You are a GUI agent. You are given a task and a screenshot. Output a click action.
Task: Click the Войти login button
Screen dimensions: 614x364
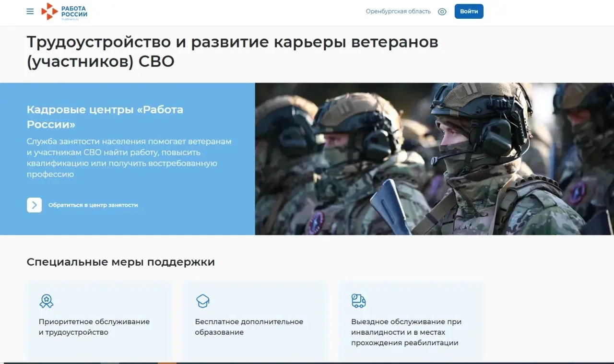(469, 12)
